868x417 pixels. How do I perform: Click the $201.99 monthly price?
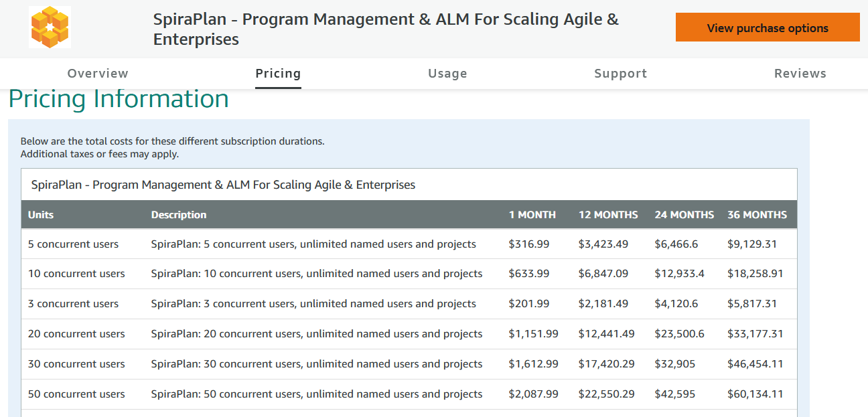point(529,304)
